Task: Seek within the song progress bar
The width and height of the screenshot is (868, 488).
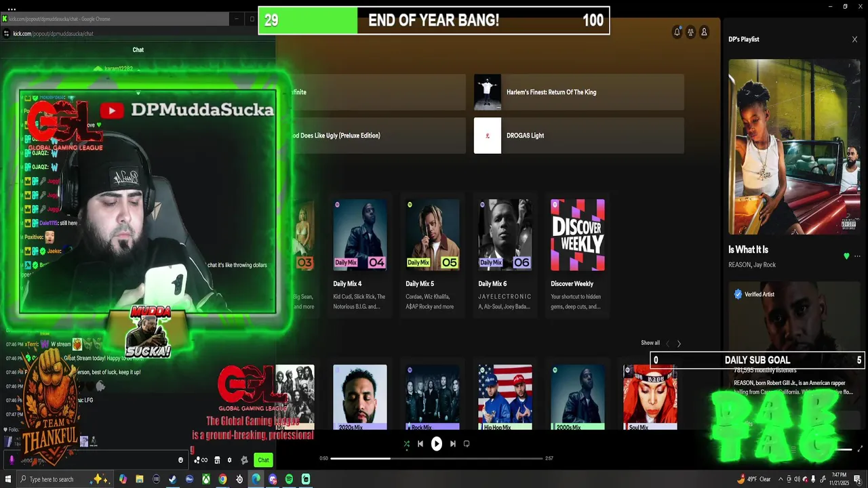Action: pos(437,458)
